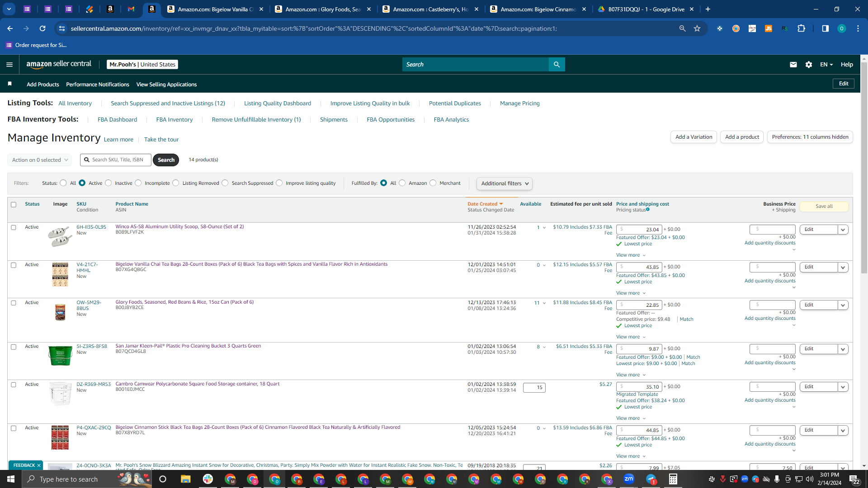Image resolution: width=868 pixels, height=488 pixels.
Task: Close the Feedback widget
Action: 39,465
